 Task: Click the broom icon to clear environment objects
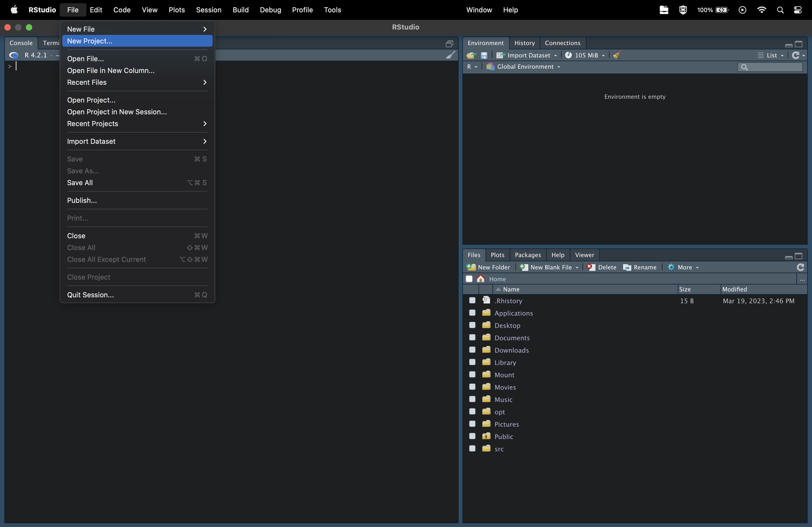[617, 55]
